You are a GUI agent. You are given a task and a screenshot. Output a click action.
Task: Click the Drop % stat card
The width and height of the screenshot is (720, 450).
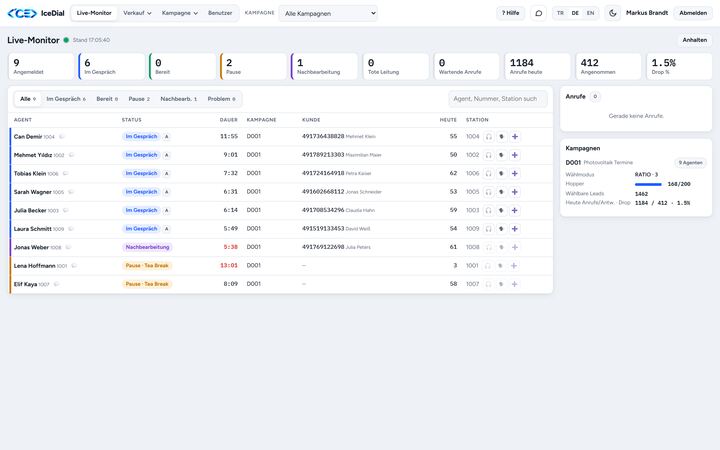(679, 66)
